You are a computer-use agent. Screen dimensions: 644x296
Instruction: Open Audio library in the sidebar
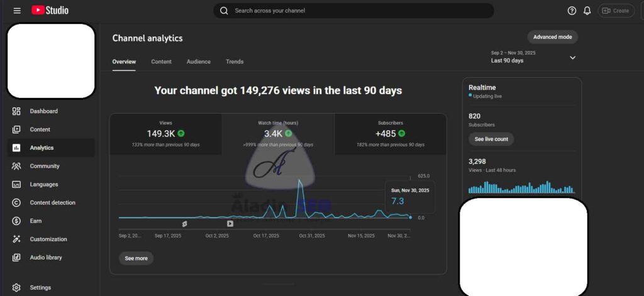45,257
